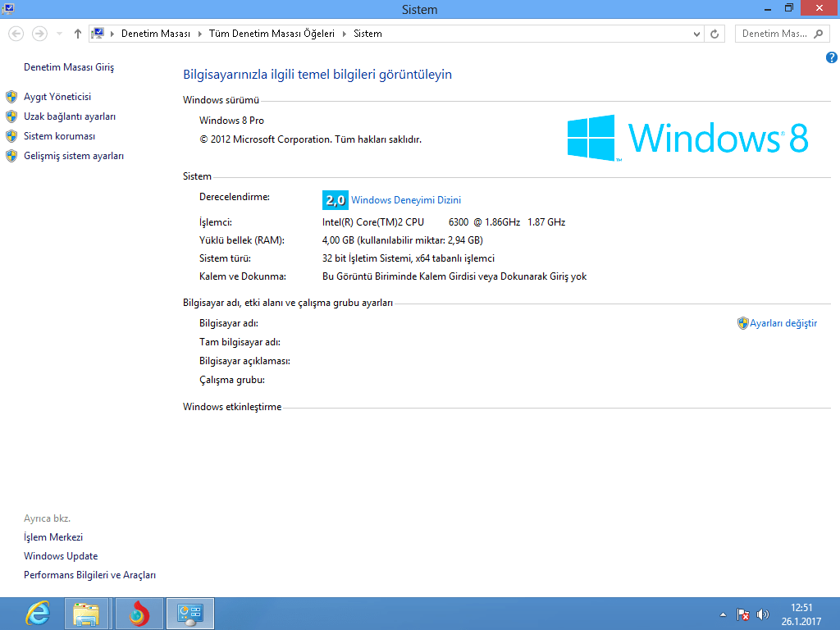Go up one level with the up arrow
Viewport: 840px width, 630px height.
pyautogui.click(x=78, y=34)
